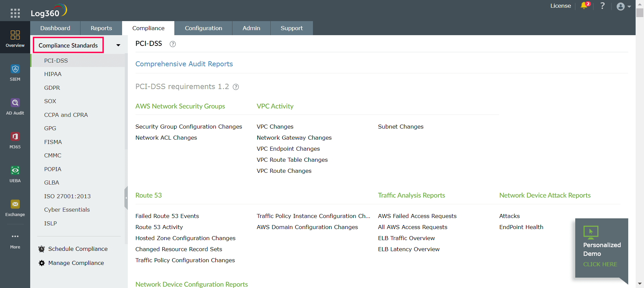The image size is (644, 288).
Task: Open info icon next to requirements 1.2
Action: point(236,87)
